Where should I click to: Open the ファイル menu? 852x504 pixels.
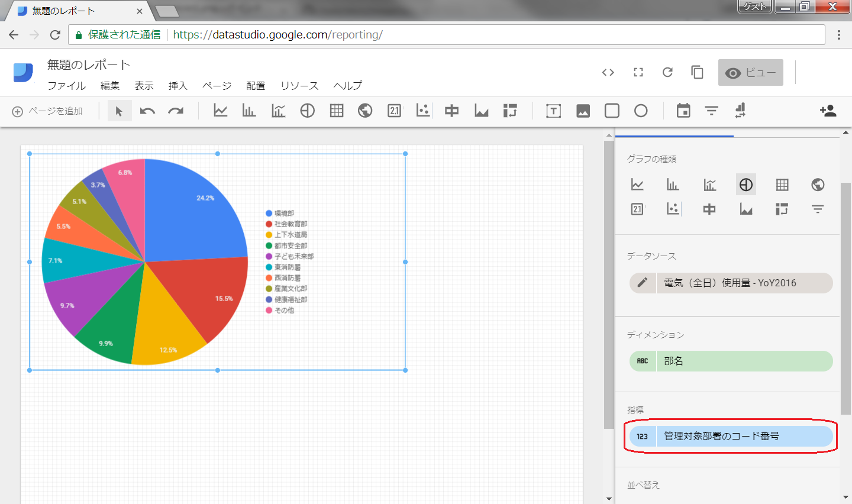(66, 86)
